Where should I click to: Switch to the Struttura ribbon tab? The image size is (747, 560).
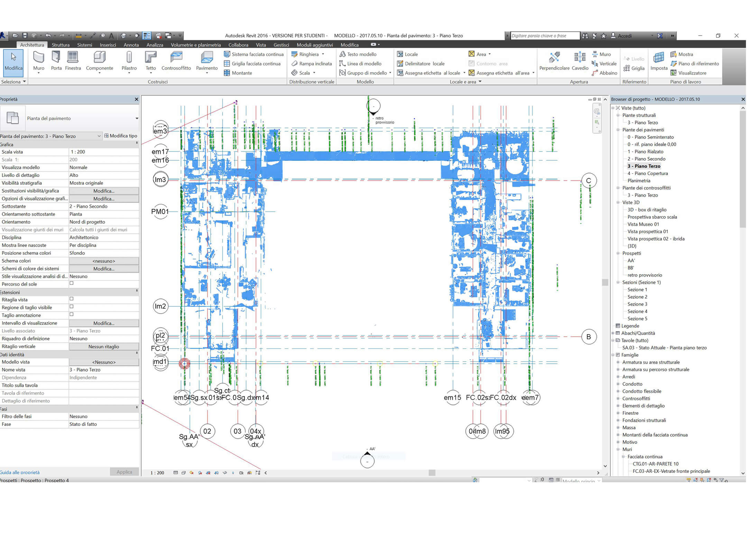click(x=61, y=45)
